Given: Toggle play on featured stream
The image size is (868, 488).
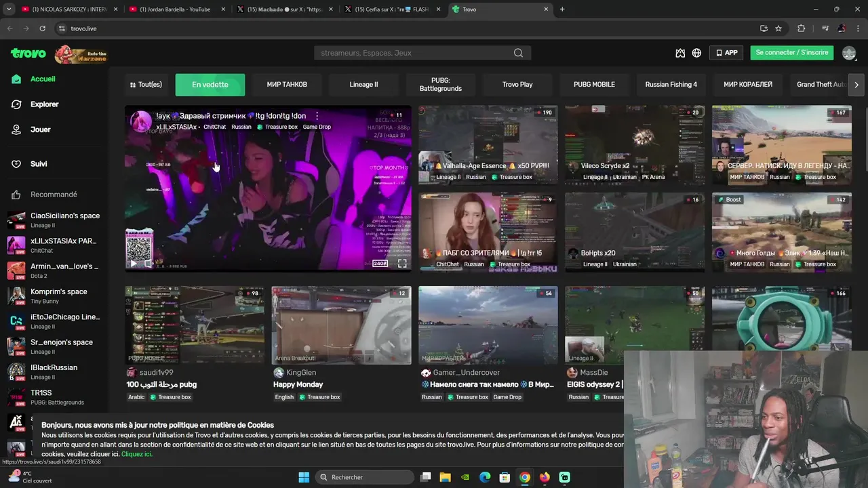Looking at the screenshot, I should click(134, 263).
